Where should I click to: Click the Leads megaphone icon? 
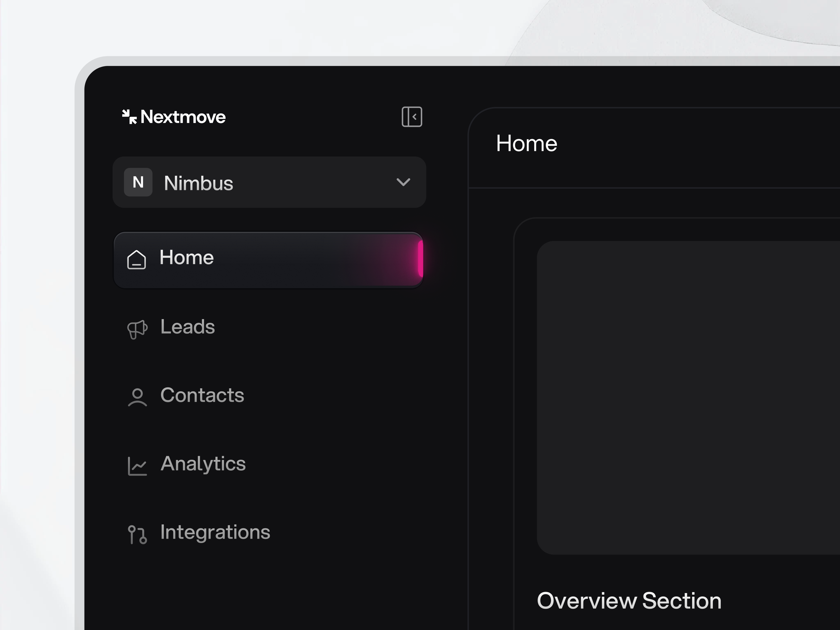(x=137, y=329)
